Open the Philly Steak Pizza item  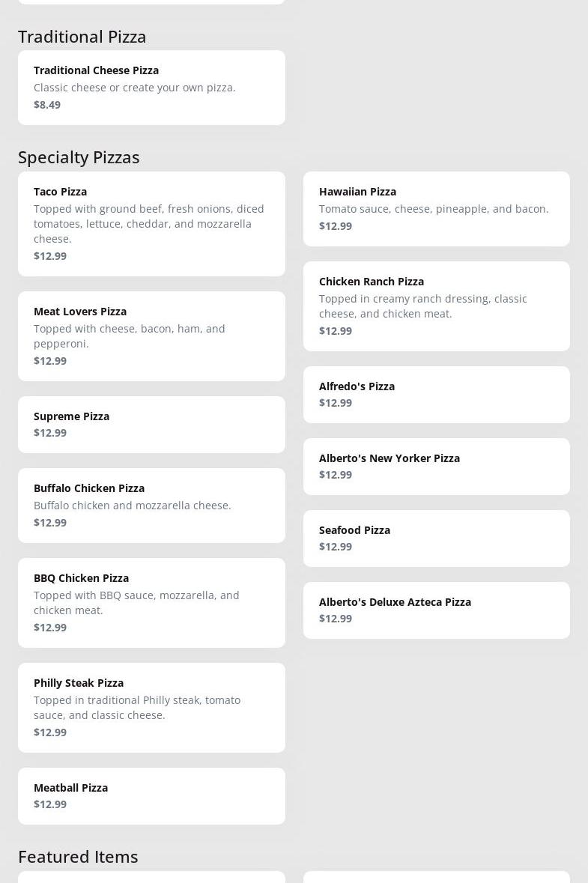click(151, 707)
